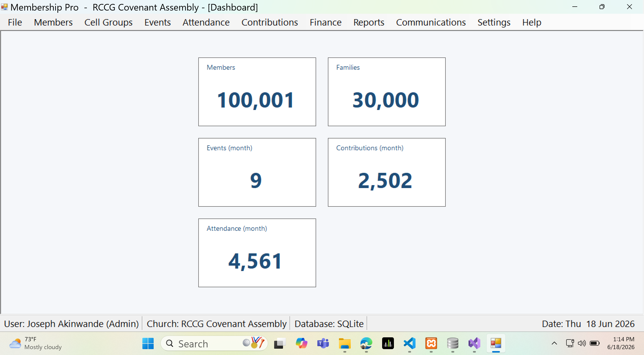Open Visual Studio from the taskbar
This screenshot has width=644, height=355.
pos(474,343)
